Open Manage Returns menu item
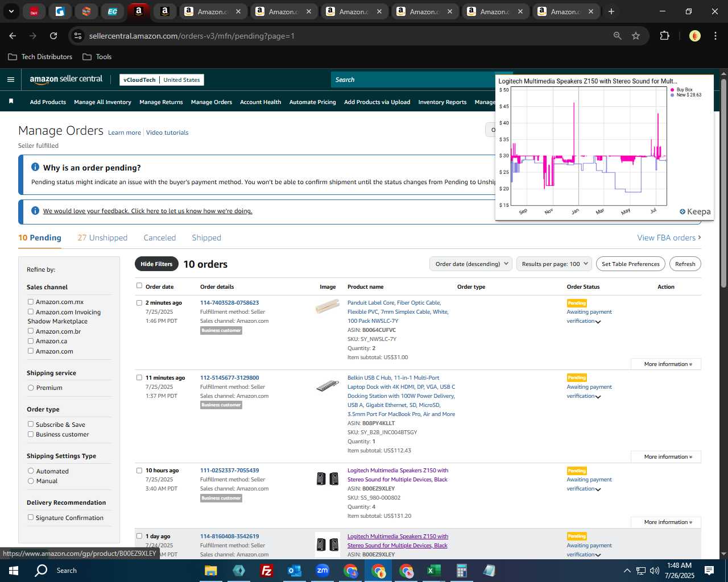This screenshot has width=728, height=582. click(161, 102)
